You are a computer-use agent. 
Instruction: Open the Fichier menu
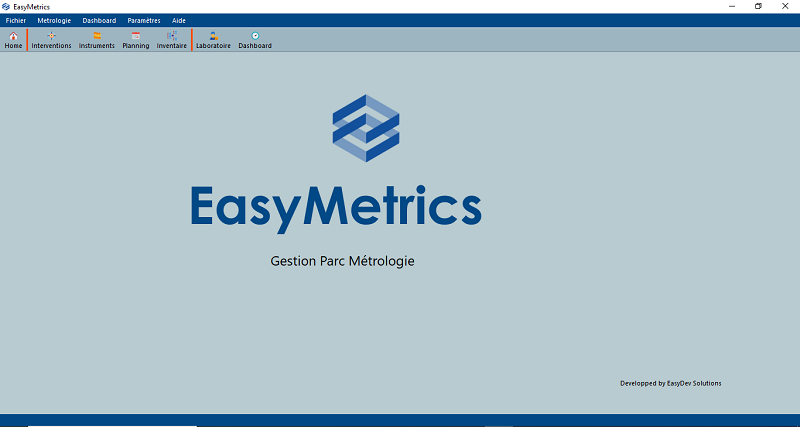16,20
